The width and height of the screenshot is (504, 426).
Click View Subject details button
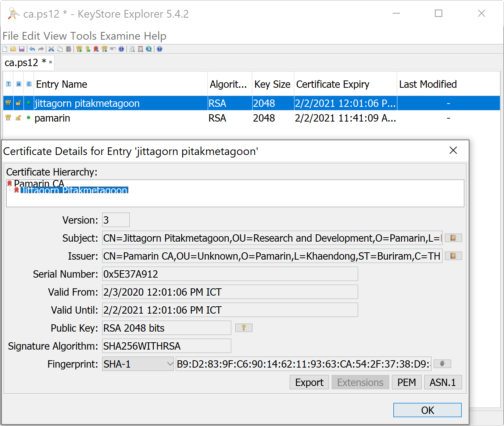point(453,238)
